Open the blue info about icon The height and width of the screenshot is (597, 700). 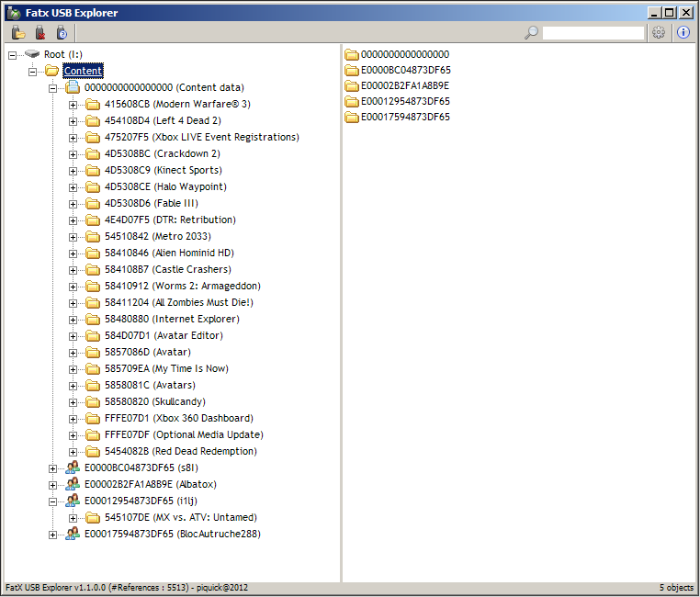pos(683,32)
